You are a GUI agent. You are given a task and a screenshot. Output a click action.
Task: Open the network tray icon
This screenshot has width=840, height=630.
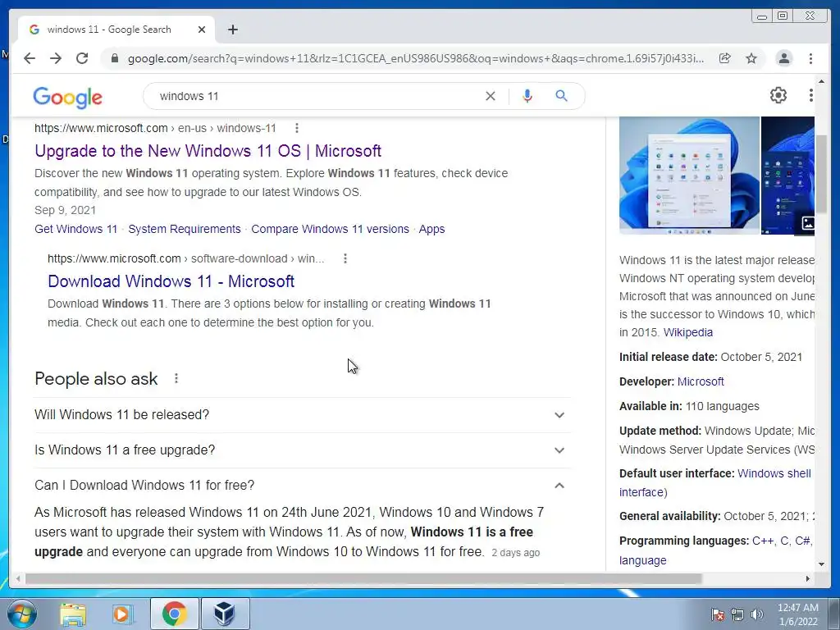(x=737, y=614)
